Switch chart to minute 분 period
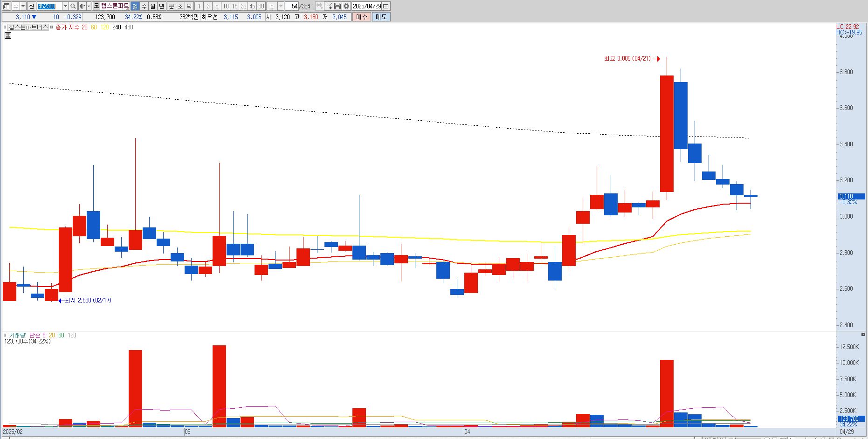Viewport: 868px width, 439px height. [171, 6]
